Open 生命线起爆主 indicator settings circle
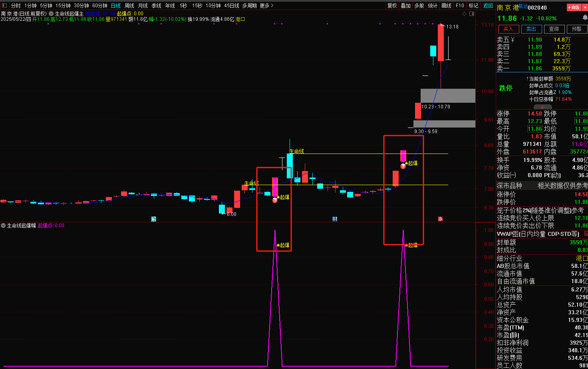588x369 pixels. pos(51,14)
